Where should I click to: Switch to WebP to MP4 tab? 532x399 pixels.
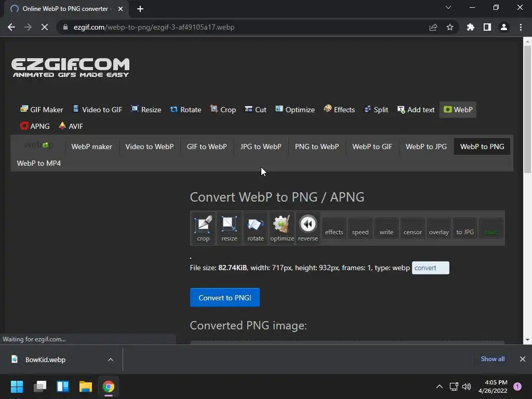point(38,163)
